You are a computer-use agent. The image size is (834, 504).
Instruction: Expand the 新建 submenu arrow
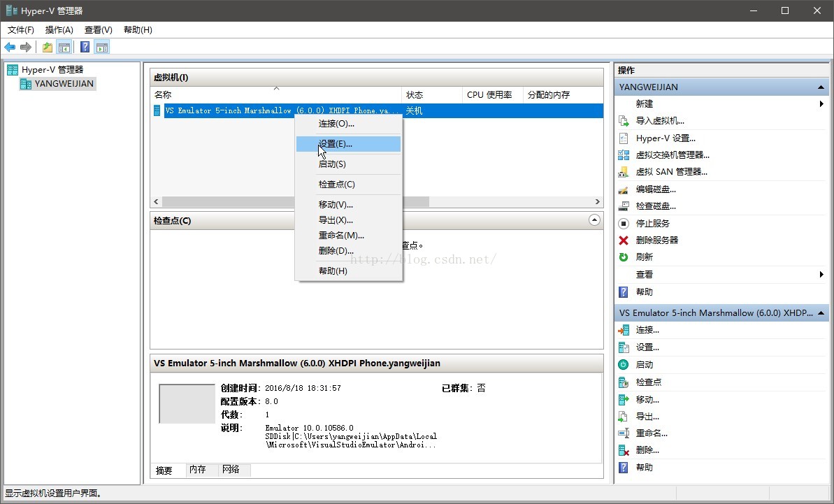click(821, 104)
